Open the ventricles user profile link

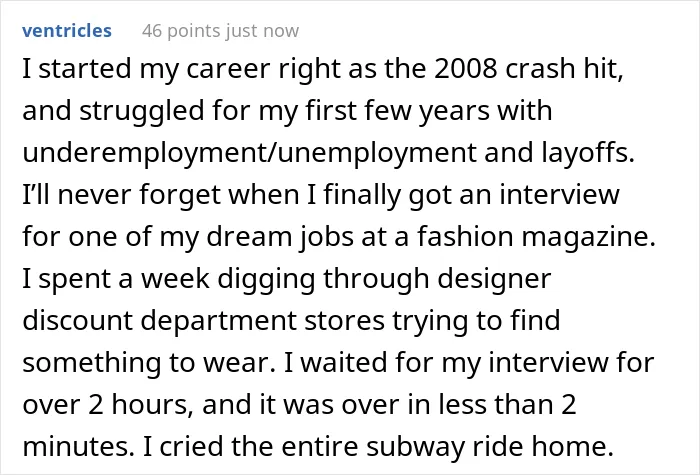tap(67, 31)
